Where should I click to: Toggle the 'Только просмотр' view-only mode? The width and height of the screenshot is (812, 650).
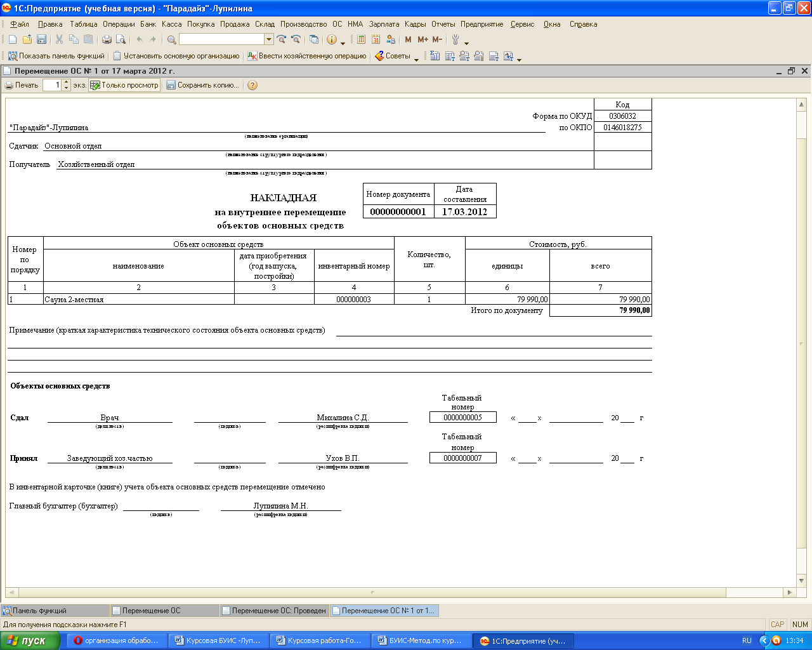124,85
